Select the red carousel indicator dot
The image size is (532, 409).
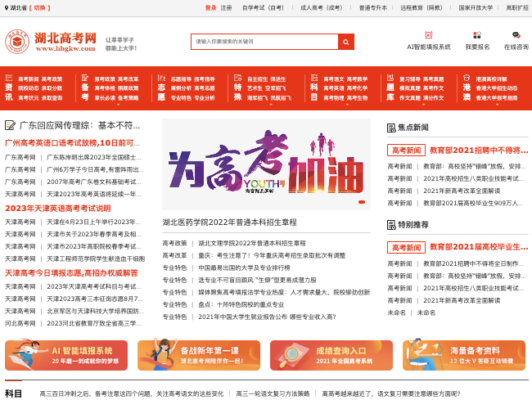pos(362,202)
